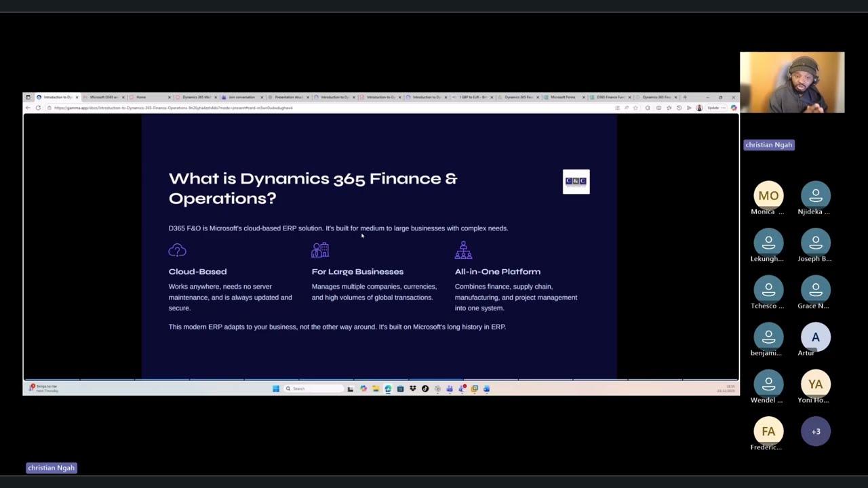Viewport: 868px width, 488px height.
Task: Switch to Join conversation browser tab
Action: pyautogui.click(x=241, y=97)
